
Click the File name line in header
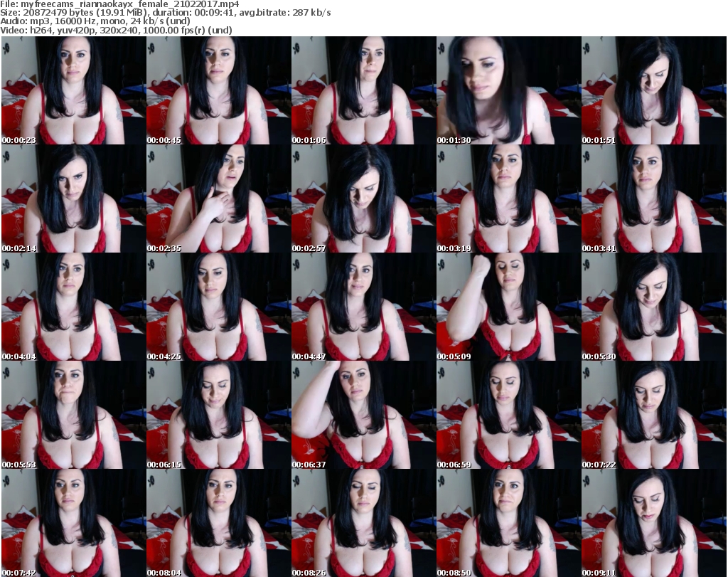[x=119, y=4]
